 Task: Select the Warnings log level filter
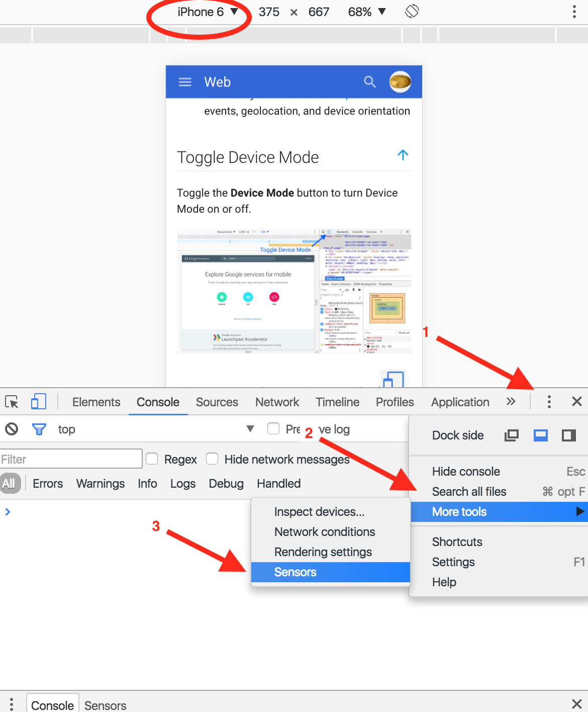101,484
